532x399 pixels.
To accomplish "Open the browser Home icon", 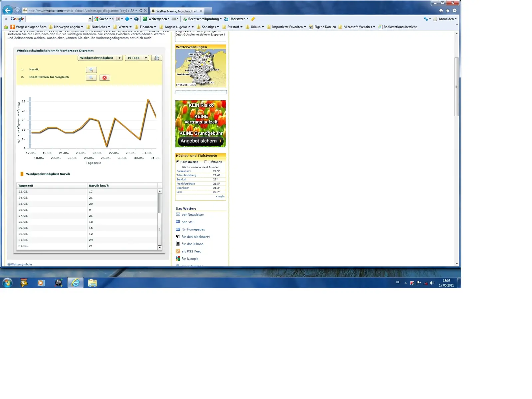I will click(441, 11).
